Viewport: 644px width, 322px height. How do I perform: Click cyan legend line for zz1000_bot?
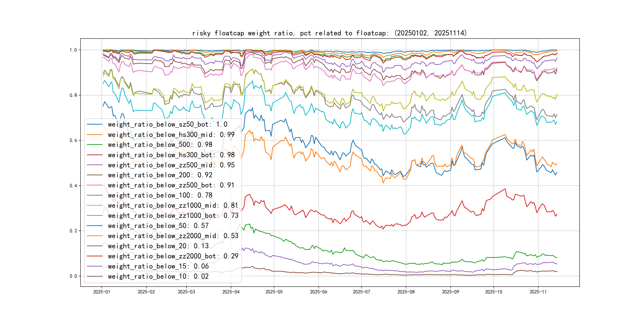tap(94, 216)
